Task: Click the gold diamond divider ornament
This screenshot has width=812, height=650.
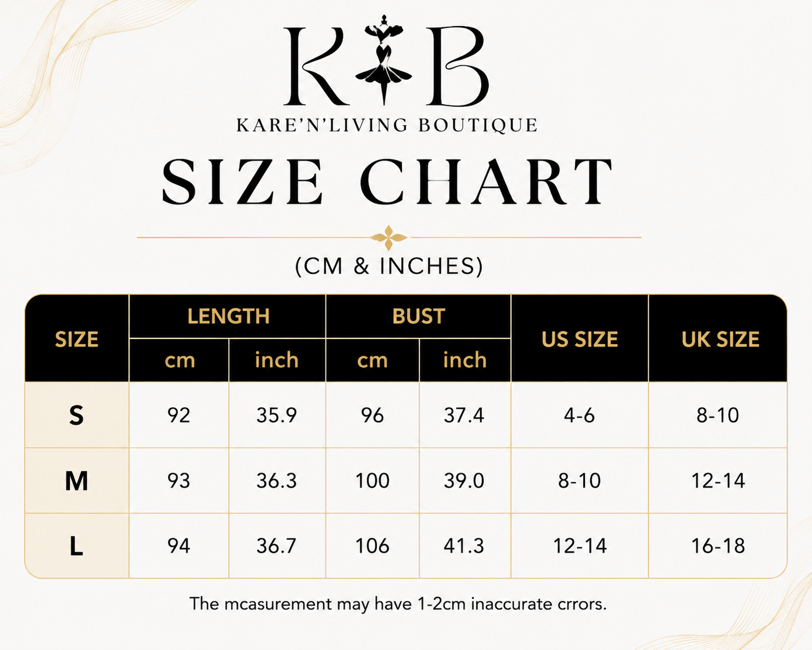Action: [x=389, y=238]
